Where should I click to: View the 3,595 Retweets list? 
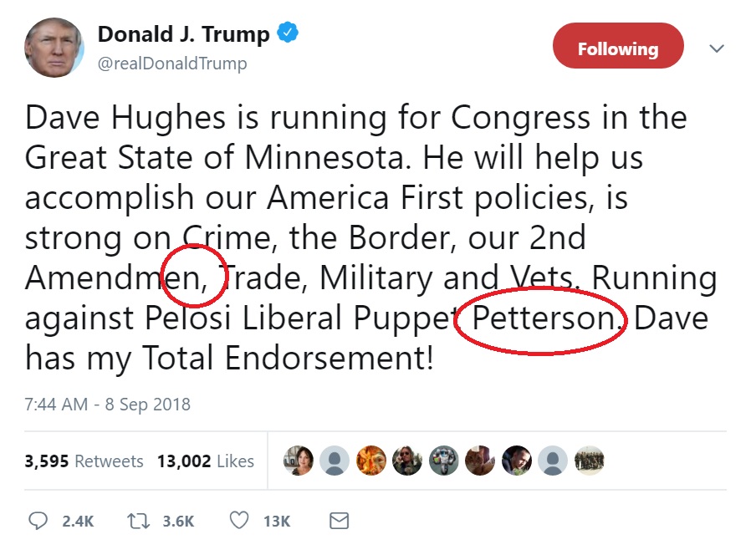pos(84,461)
